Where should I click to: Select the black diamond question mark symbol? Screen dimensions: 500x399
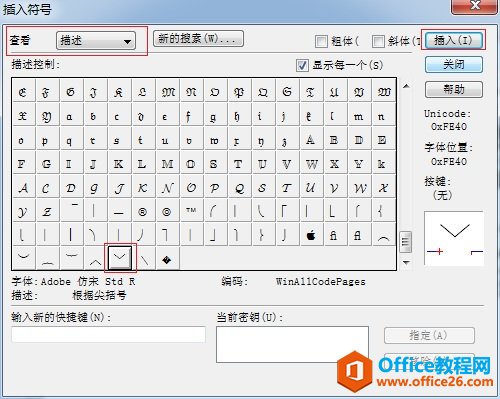(x=167, y=259)
